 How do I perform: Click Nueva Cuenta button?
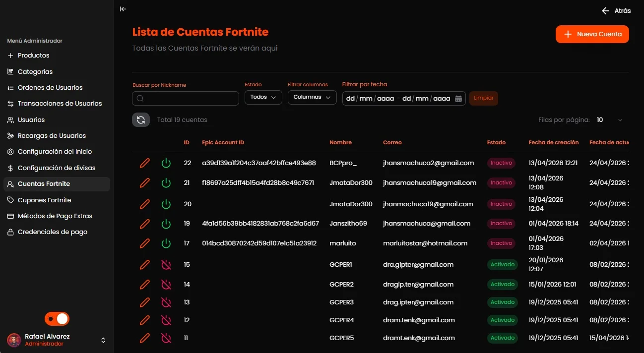(x=592, y=34)
